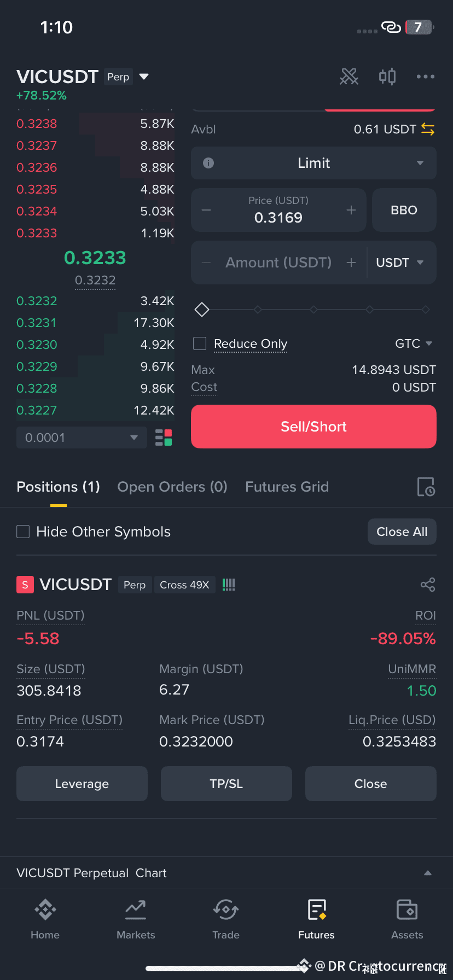Expand the VICUSDT Perp symbol dropdown

point(144,77)
